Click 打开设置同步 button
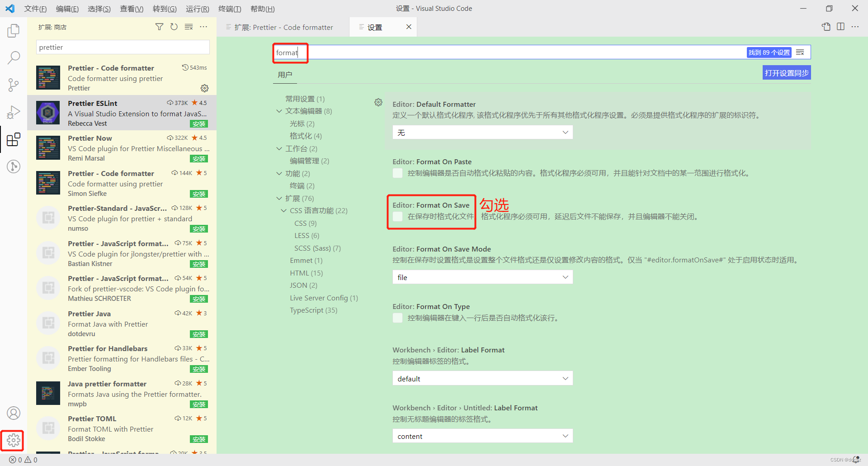The height and width of the screenshot is (466, 868). [x=787, y=73]
